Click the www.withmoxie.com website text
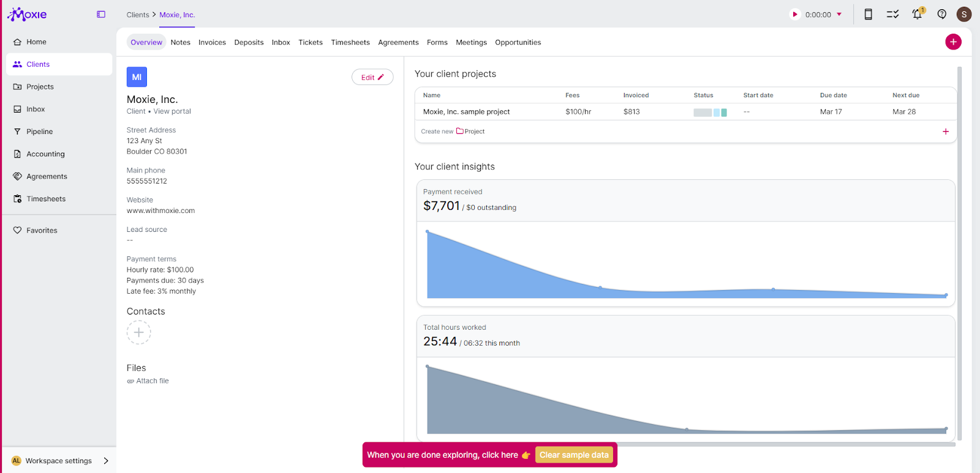Viewport: 980px width, 473px height. 160,210
